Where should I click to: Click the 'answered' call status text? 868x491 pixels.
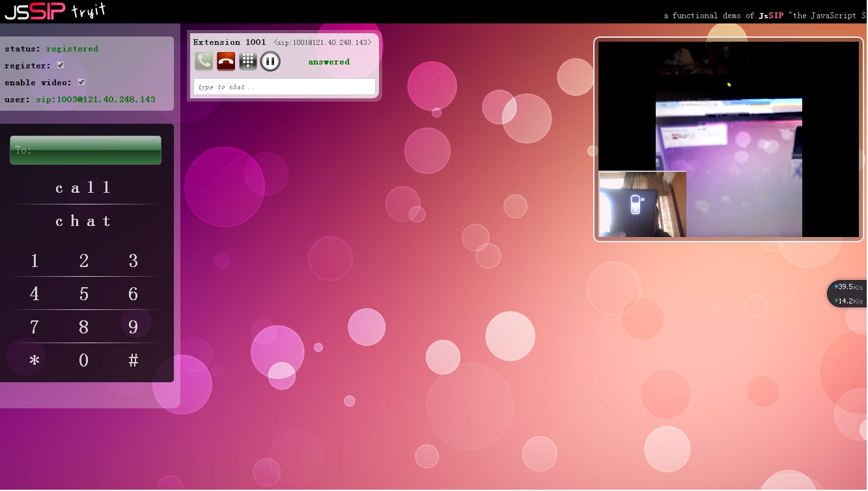point(329,61)
